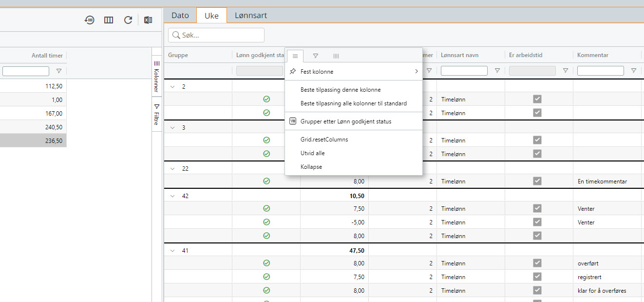644x302 pixels.
Task: Refresh the grid using reload icon
Action: click(x=128, y=20)
